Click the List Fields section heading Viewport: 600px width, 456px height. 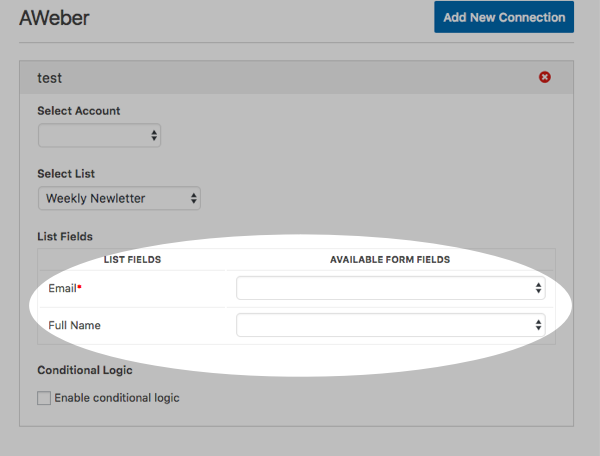pos(65,236)
